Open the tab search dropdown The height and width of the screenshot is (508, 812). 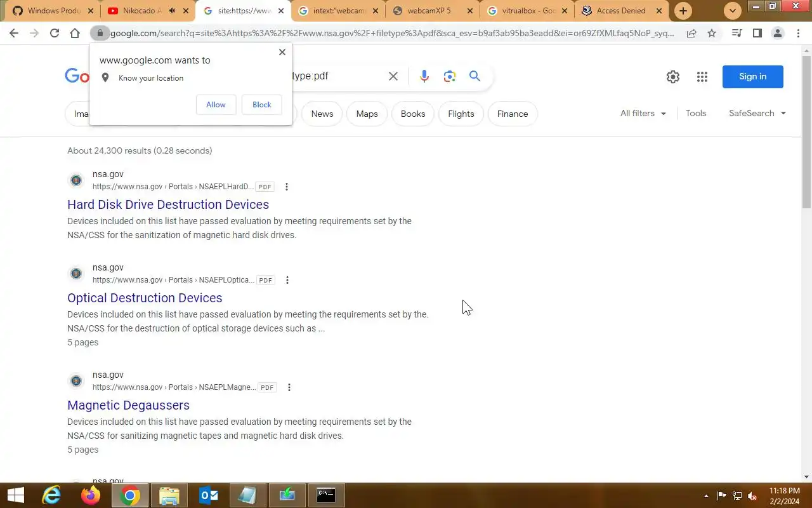(733, 11)
